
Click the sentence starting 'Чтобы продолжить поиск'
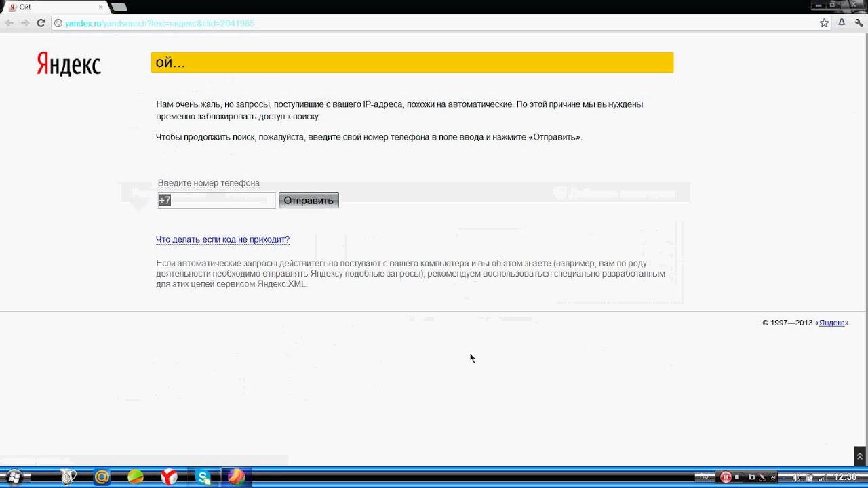369,137
